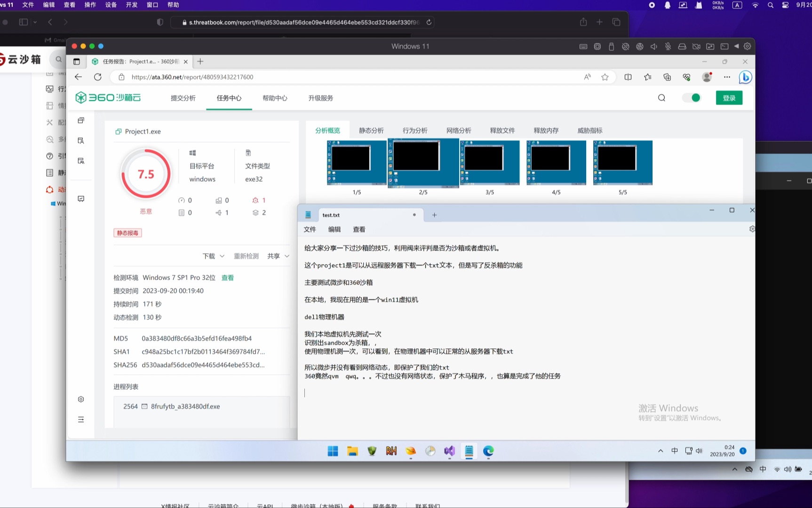Open a new Edge tab
This screenshot has height=508, width=812.
coord(200,61)
